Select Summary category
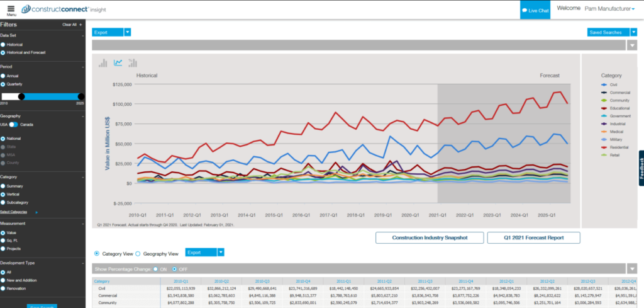 click(x=3, y=186)
